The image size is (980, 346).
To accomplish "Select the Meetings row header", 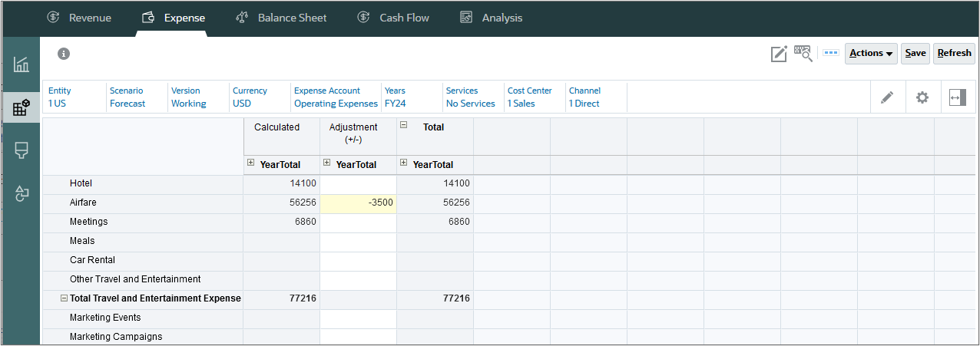I will 143,222.
